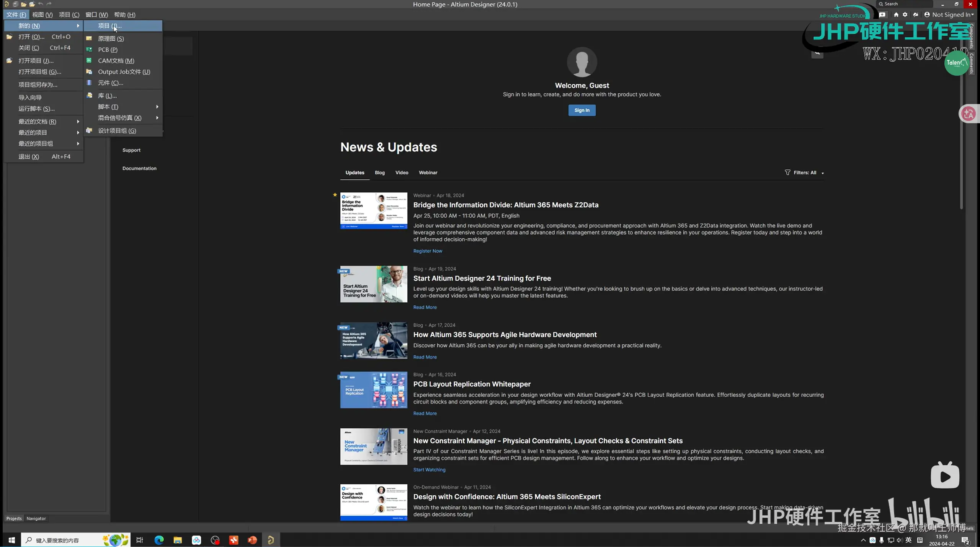Choose 导入向导 from the file menu
The width and height of the screenshot is (980, 547).
point(44,98)
